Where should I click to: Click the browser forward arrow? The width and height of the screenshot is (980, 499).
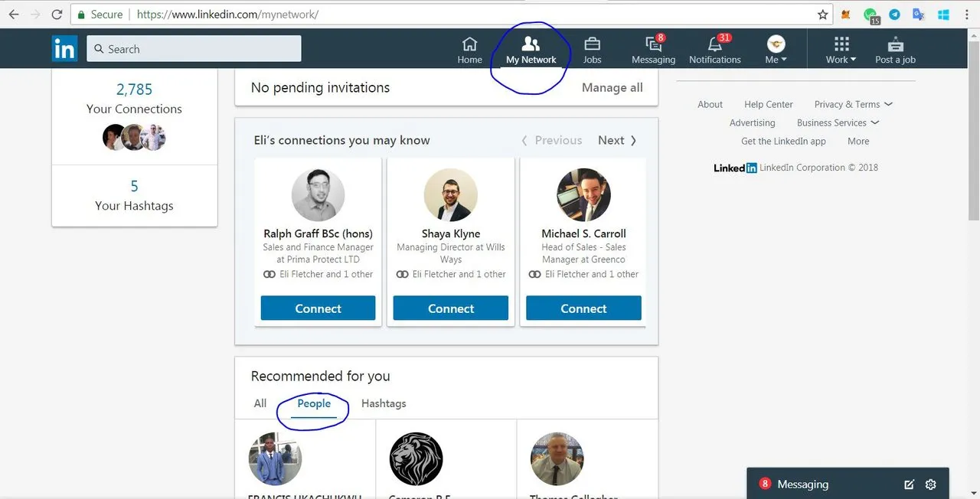[x=35, y=15]
